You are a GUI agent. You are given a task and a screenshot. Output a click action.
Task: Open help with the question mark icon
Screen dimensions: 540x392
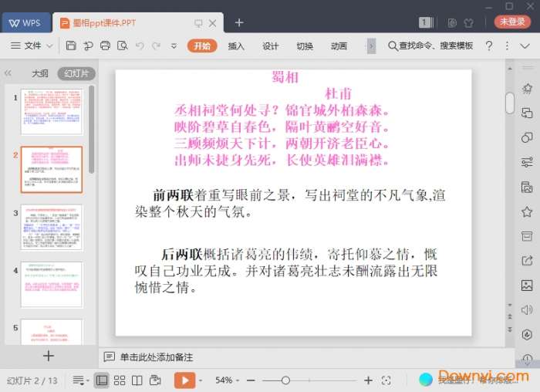click(489, 46)
